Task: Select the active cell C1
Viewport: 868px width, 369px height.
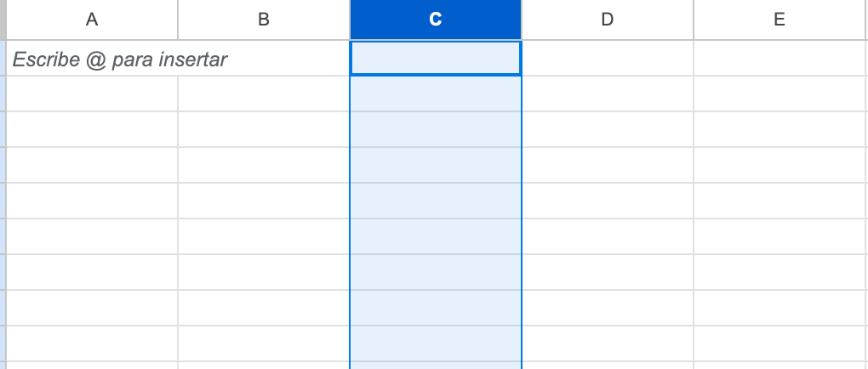Action: [436, 59]
